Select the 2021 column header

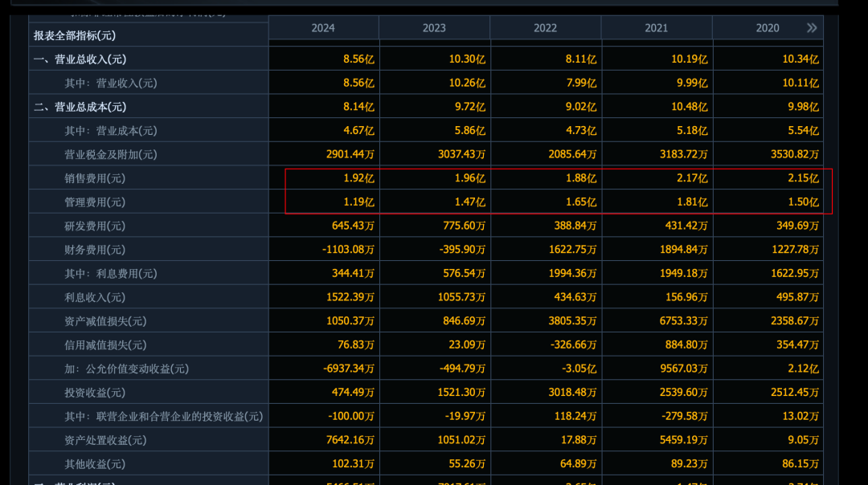point(657,28)
